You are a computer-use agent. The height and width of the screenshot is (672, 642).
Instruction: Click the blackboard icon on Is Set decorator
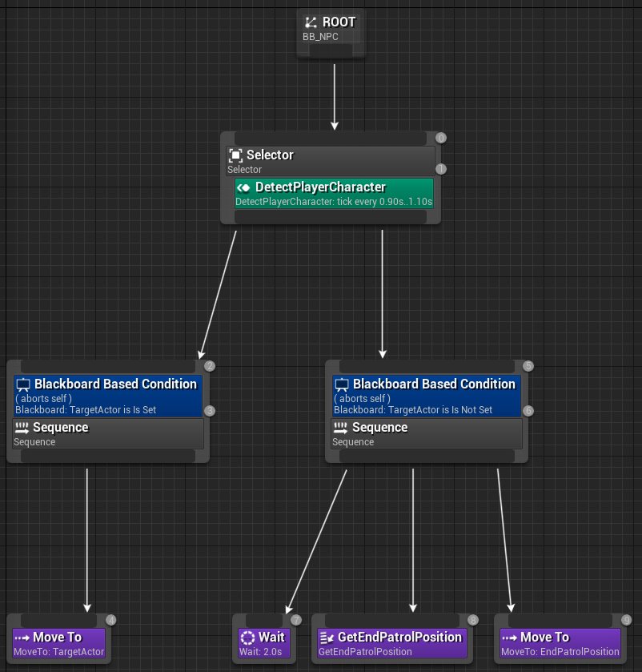(23, 384)
